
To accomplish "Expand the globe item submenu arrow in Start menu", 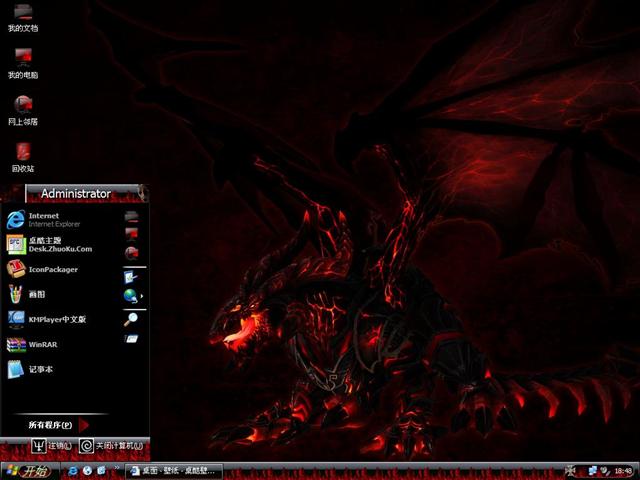I will click(x=142, y=297).
